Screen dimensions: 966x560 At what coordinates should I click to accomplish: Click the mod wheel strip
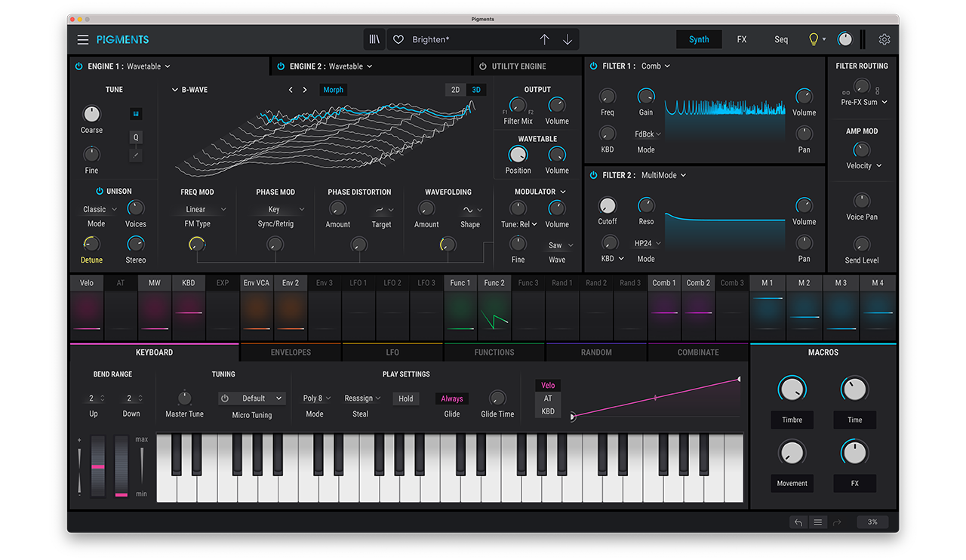[122, 466]
